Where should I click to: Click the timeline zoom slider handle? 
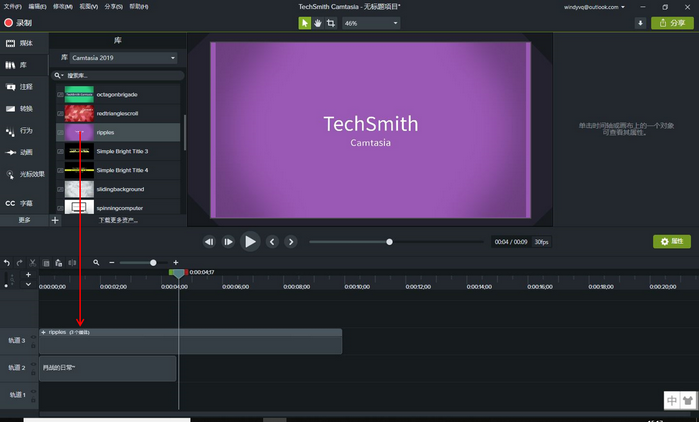[x=153, y=263]
